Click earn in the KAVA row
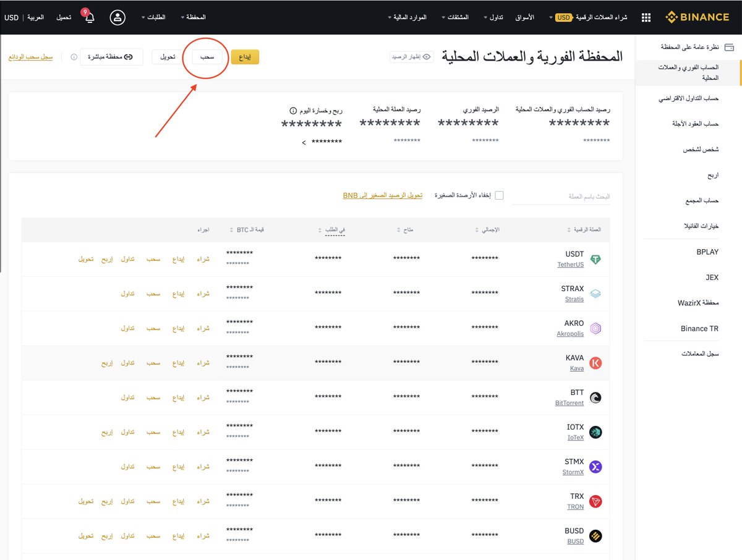 (x=108, y=363)
